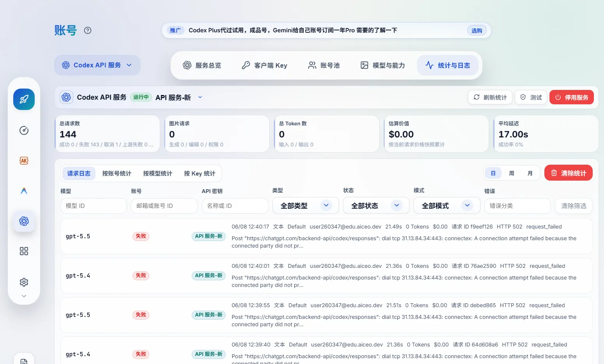Viewport: 604px width, 364px height.
Task: Select the 按模型统计 sub-tab
Action: pos(157,174)
